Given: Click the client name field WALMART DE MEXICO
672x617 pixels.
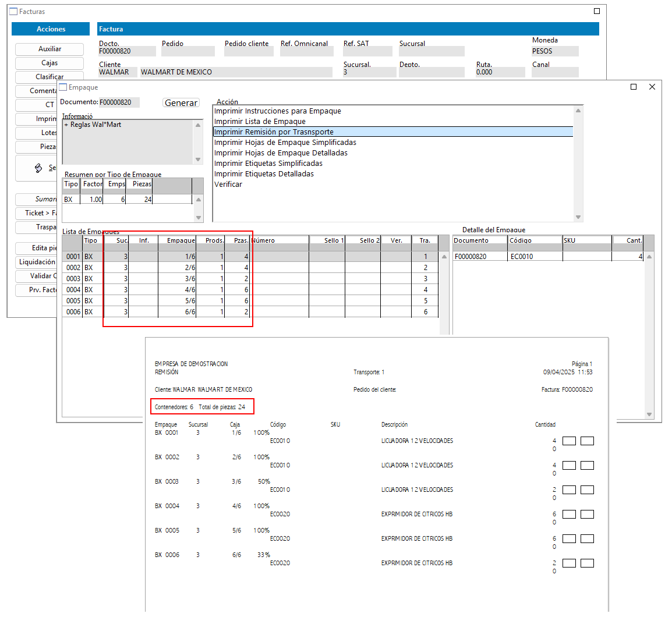Looking at the screenshot, I should (236, 72).
